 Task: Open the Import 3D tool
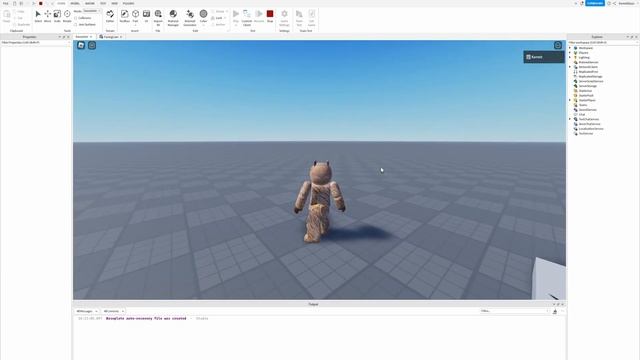158,17
